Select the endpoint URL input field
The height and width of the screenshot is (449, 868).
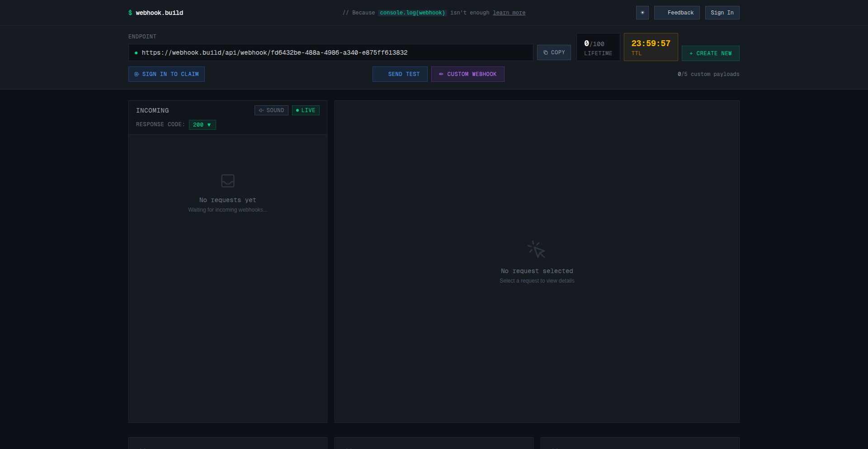point(316,52)
